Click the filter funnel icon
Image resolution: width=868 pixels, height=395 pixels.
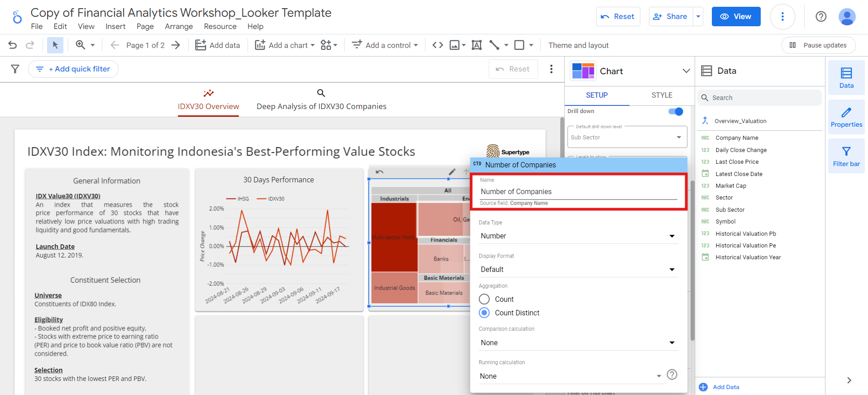[15, 69]
